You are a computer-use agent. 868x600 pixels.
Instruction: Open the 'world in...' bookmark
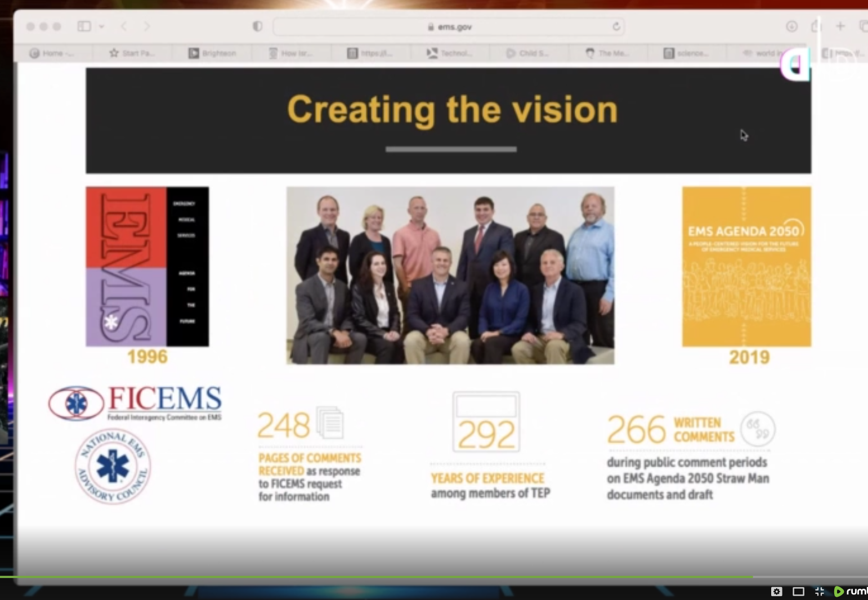(x=764, y=53)
